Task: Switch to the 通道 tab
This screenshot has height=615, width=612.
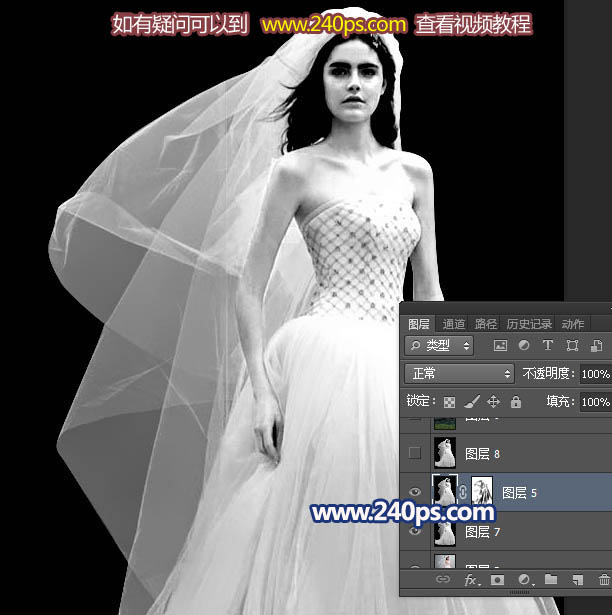Action: coord(454,324)
